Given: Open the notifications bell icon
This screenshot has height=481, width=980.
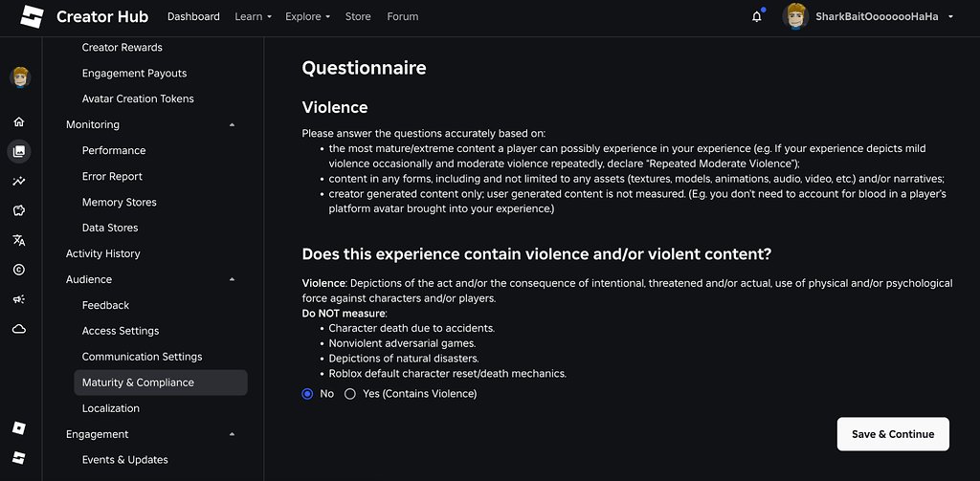Looking at the screenshot, I should click(757, 17).
